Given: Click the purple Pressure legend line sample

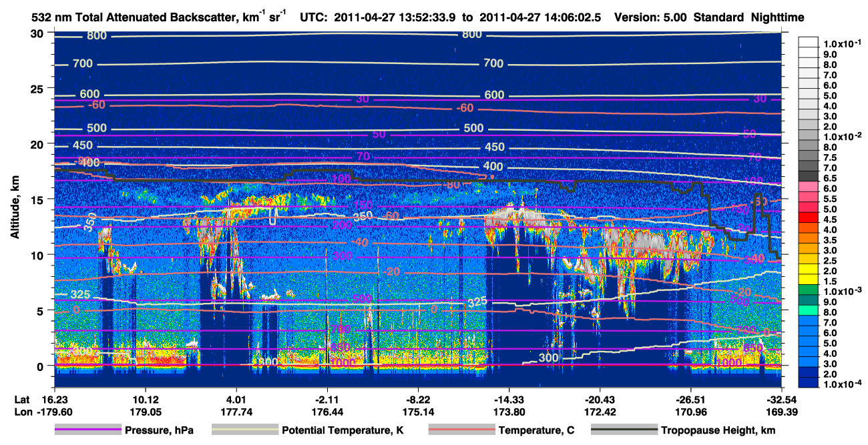Looking at the screenshot, I should pyautogui.click(x=87, y=430).
